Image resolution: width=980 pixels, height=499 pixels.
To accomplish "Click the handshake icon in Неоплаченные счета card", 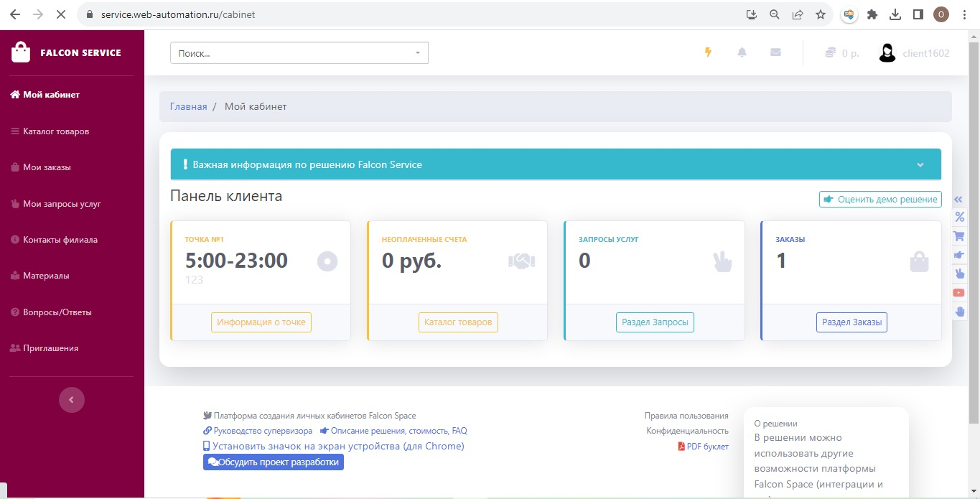I will tap(522, 262).
